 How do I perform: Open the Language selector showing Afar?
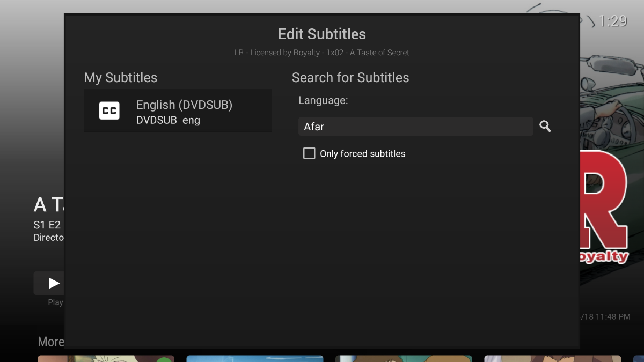click(415, 127)
